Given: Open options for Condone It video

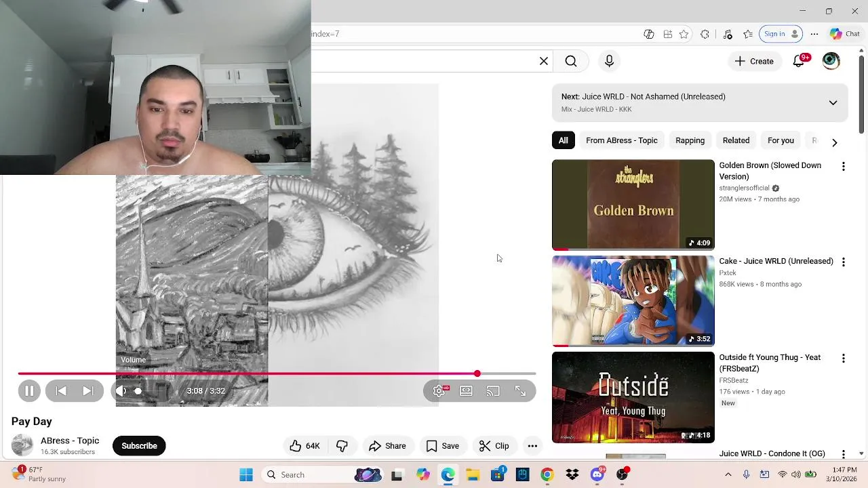Looking at the screenshot, I should pos(844,454).
